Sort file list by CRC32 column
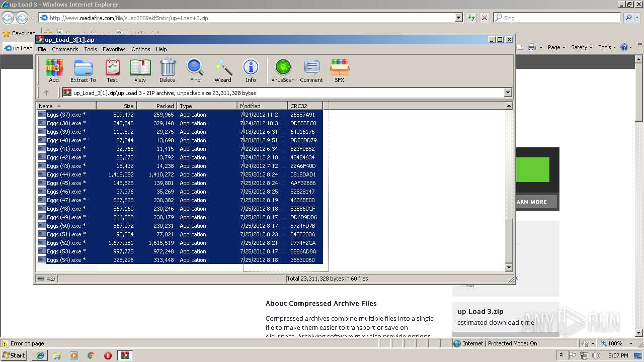The image size is (644, 362). [x=305, y=106]
